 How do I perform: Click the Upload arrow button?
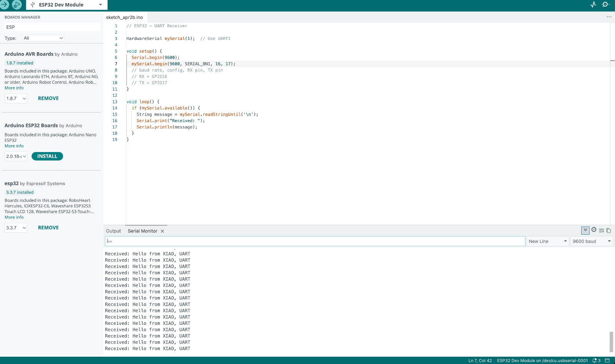tap(4, 5)
